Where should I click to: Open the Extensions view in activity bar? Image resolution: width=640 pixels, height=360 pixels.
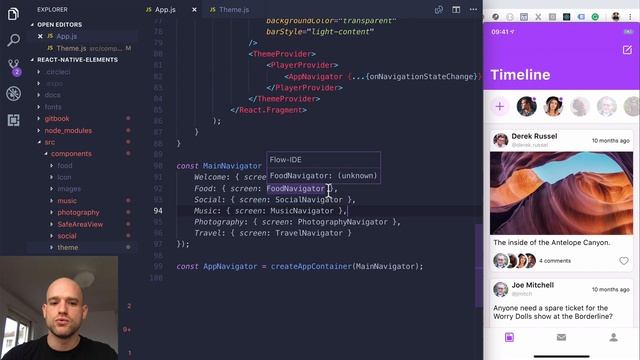(x=13, y=120)
